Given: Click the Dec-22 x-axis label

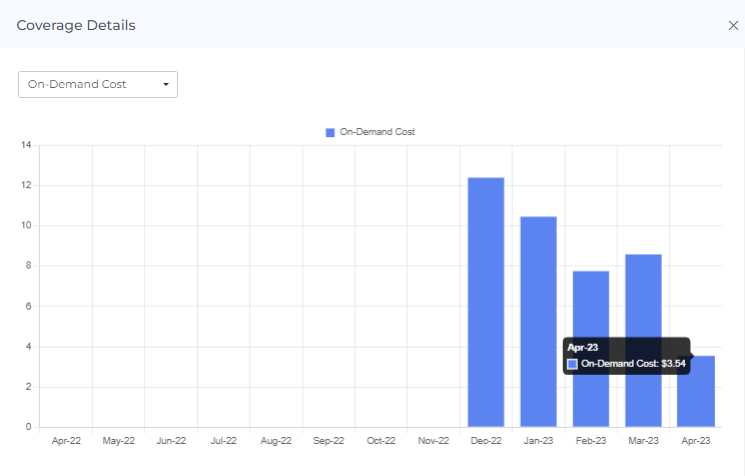Looking at the screenshot, I should pos(486,440).
